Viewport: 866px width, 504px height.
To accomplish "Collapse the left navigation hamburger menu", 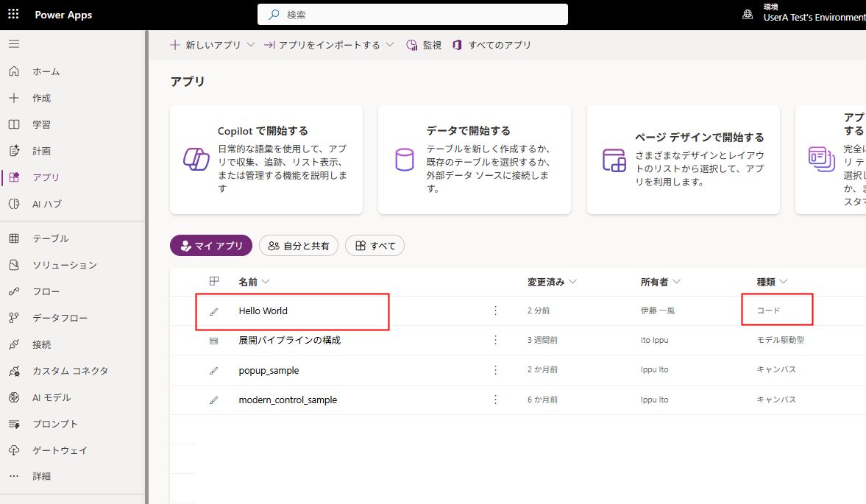I will 14,43.
